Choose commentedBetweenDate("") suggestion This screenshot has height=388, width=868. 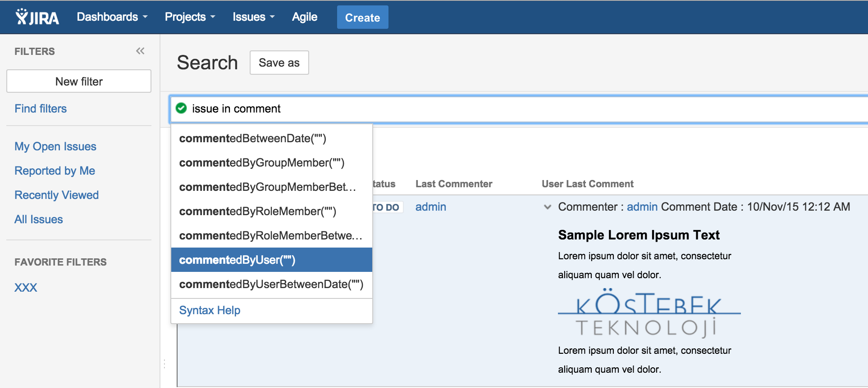pyautogui.click(x=272, y=138)
